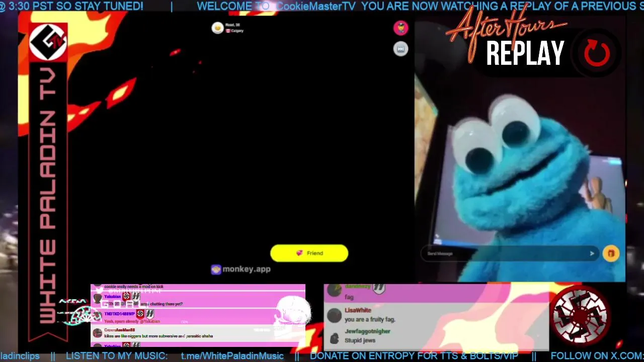Skip to next match with the grey icon

click(400, 49)
